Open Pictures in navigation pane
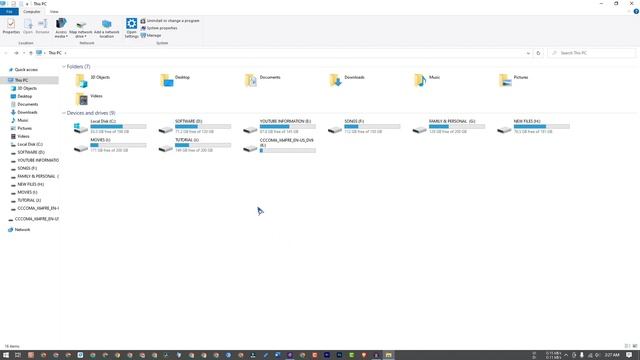640x360 pixels. coord(24,128)
